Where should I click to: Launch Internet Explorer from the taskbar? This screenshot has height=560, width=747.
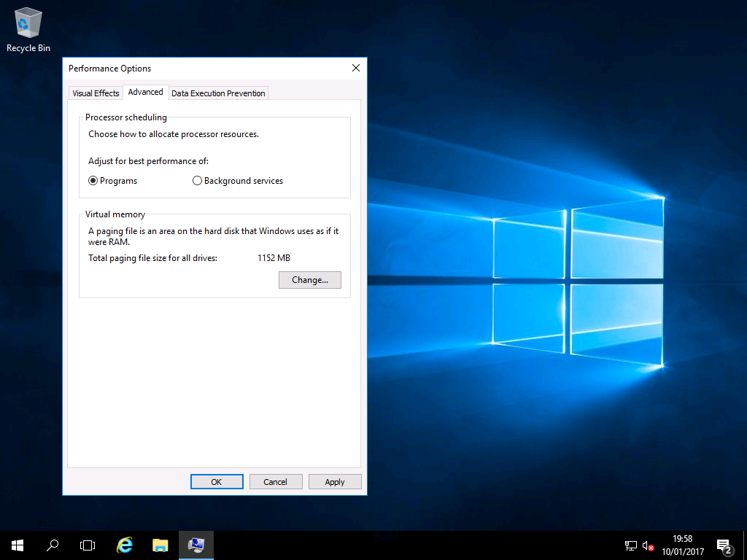(124, 545)
